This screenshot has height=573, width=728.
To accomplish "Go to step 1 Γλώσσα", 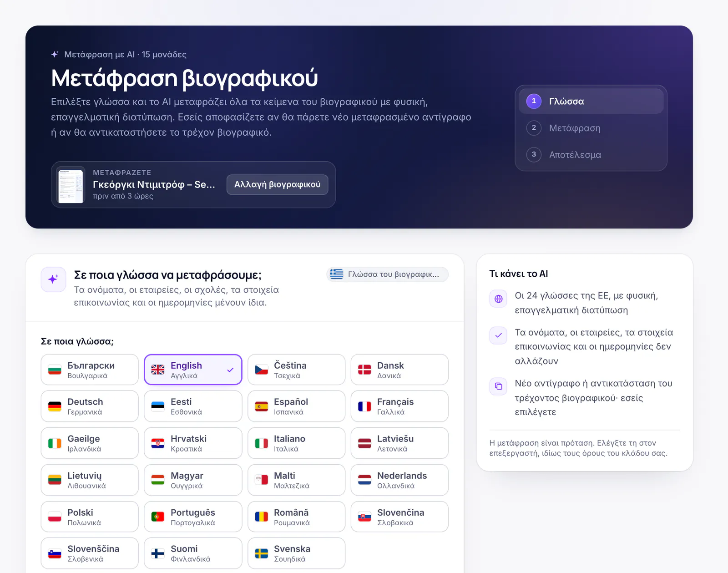I will (x=591, y=101).
